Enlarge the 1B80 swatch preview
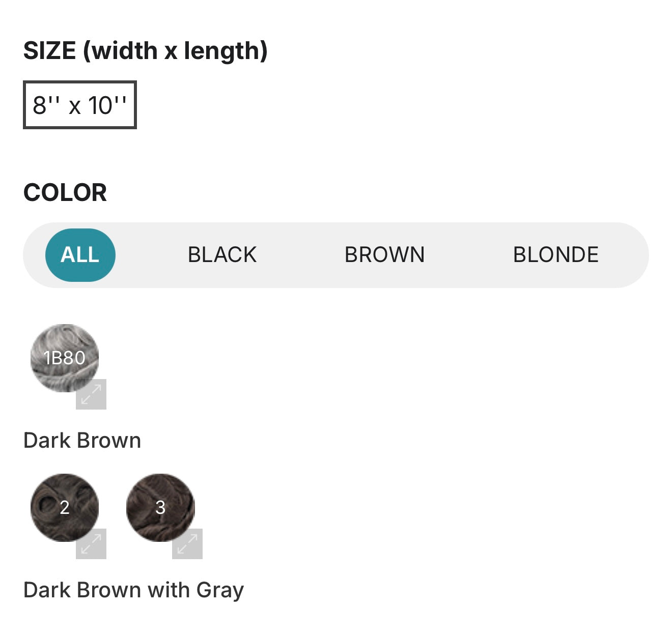Viewport: 672px width, 636px height. click(x=91, y=394)
